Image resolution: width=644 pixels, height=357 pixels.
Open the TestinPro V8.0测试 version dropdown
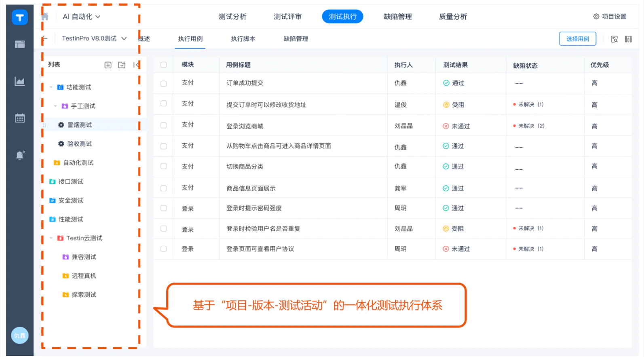pyautogui.click(x=94, y=38)
